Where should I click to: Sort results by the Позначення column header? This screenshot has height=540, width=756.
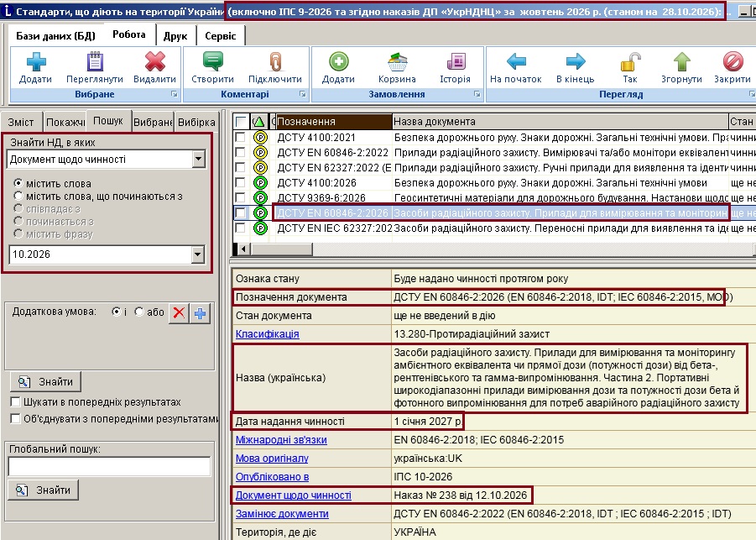pyautogui.click(x=334, y=122)
